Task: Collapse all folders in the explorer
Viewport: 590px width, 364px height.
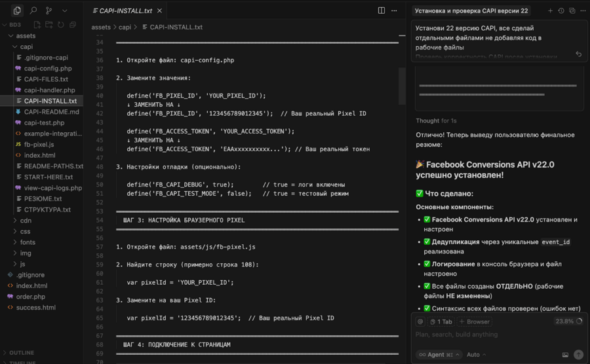Action: (x=72, y=25)
